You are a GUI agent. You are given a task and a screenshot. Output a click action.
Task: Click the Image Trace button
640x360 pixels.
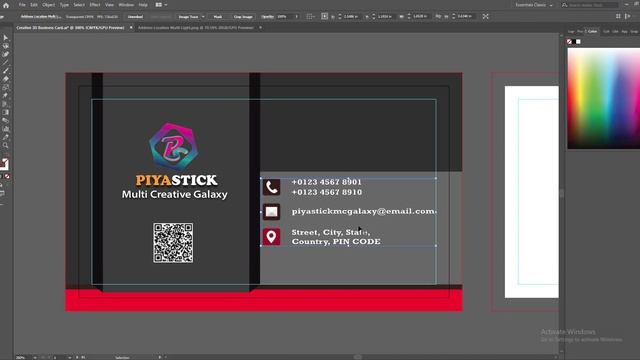188,17
